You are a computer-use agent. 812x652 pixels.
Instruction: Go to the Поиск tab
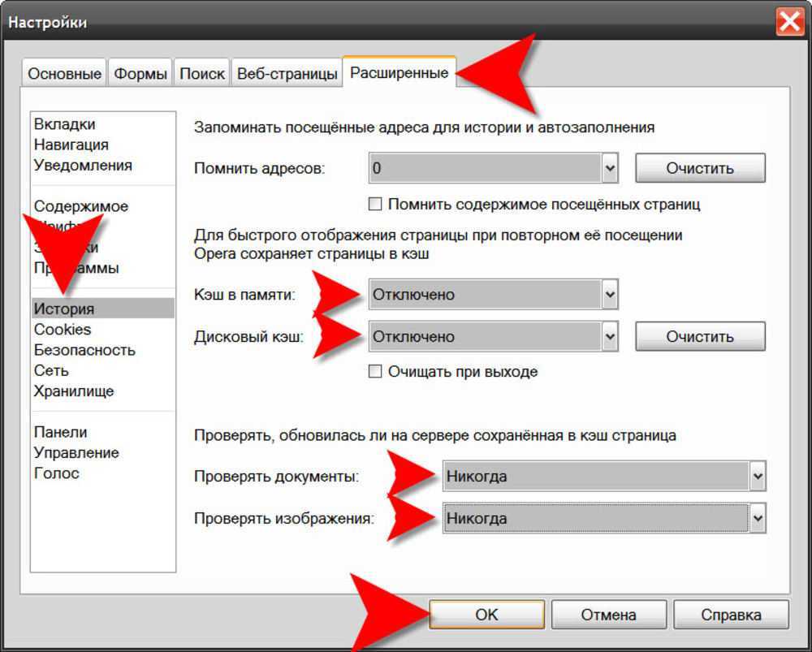point(202,74)
